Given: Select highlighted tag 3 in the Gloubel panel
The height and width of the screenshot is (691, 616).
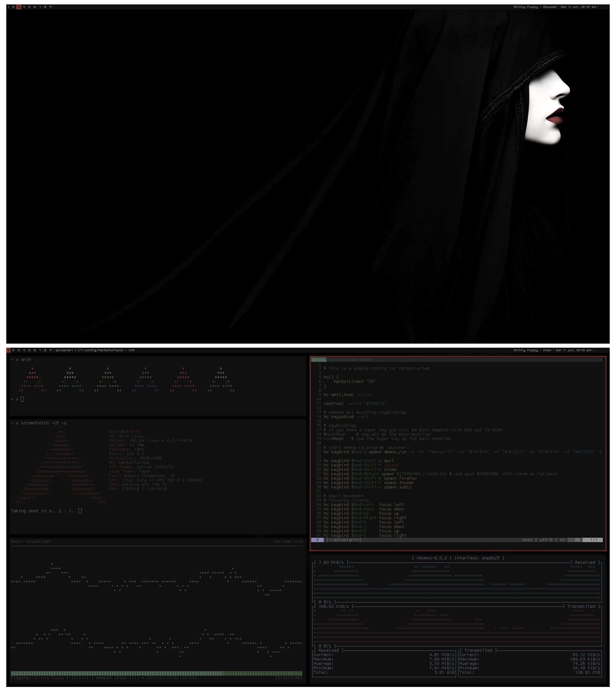Looking at the screenshot, I should (19, 7).
